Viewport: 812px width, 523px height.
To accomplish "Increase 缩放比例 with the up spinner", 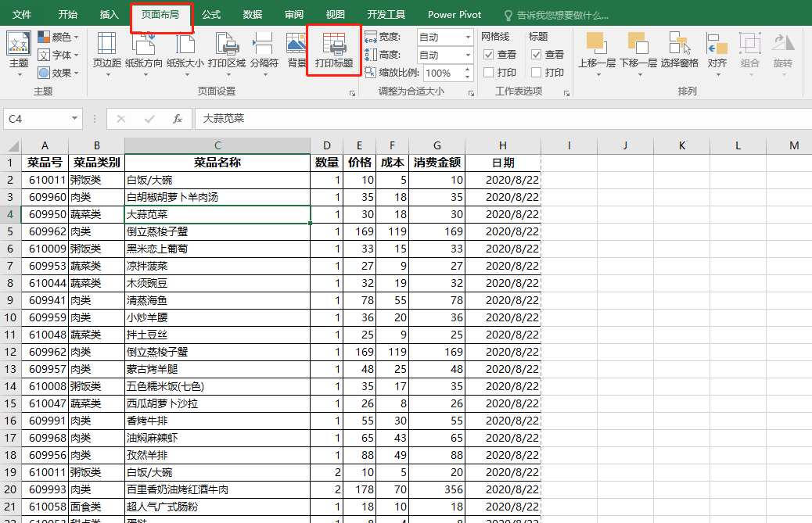I will pyautogui.click(x=468, y=69).
